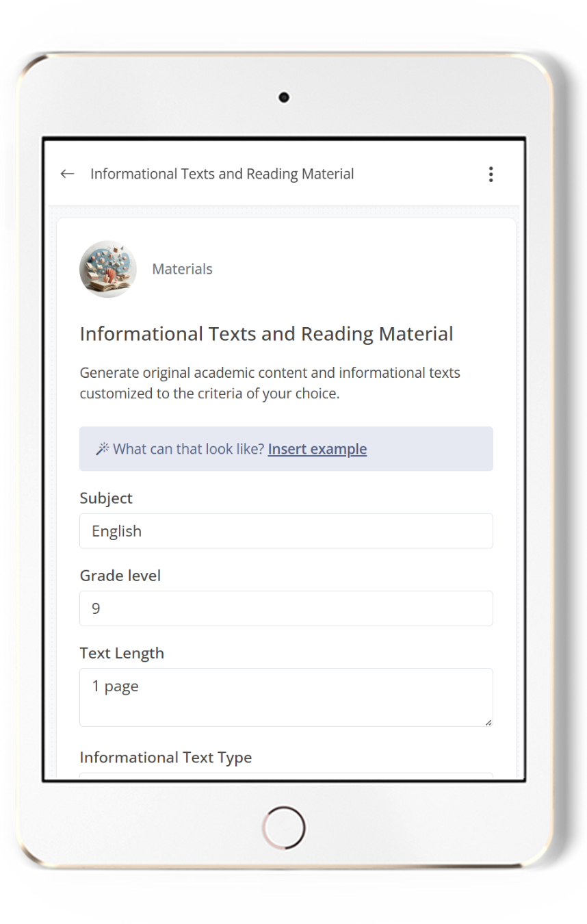
Task: Tap the "Informational Text Type" label
Action: 166,758
